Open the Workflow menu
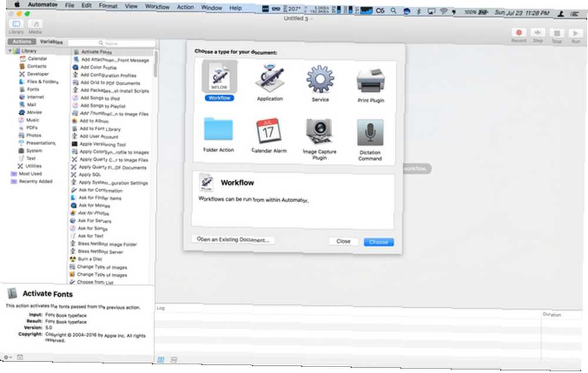This screenshot has height=373, width=588. pyautogui.click(x=157, y=6)
